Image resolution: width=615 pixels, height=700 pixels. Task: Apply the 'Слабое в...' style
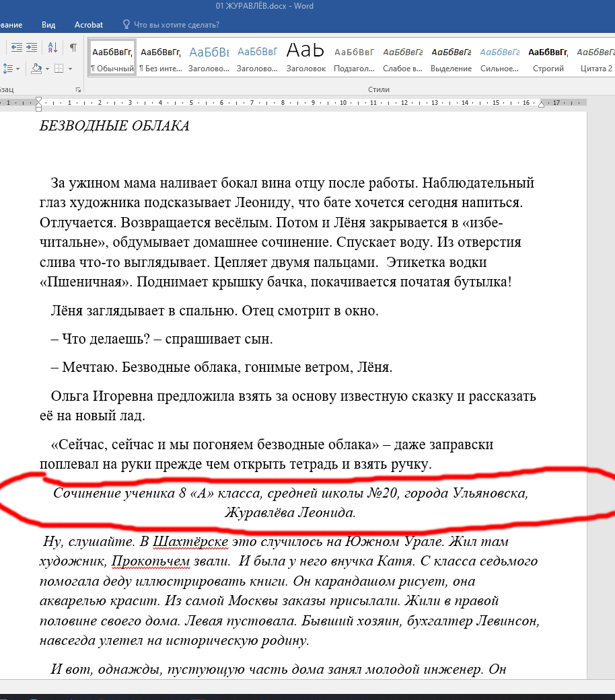tap(402, 58)
